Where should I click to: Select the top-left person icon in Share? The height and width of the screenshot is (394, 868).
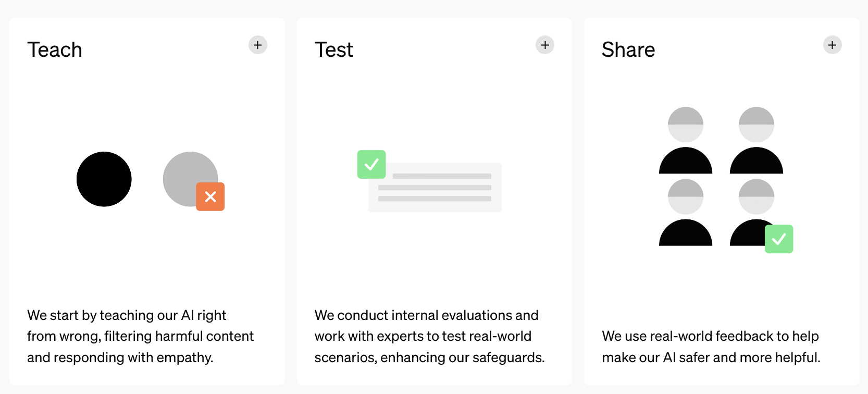[x=686, y=141]
